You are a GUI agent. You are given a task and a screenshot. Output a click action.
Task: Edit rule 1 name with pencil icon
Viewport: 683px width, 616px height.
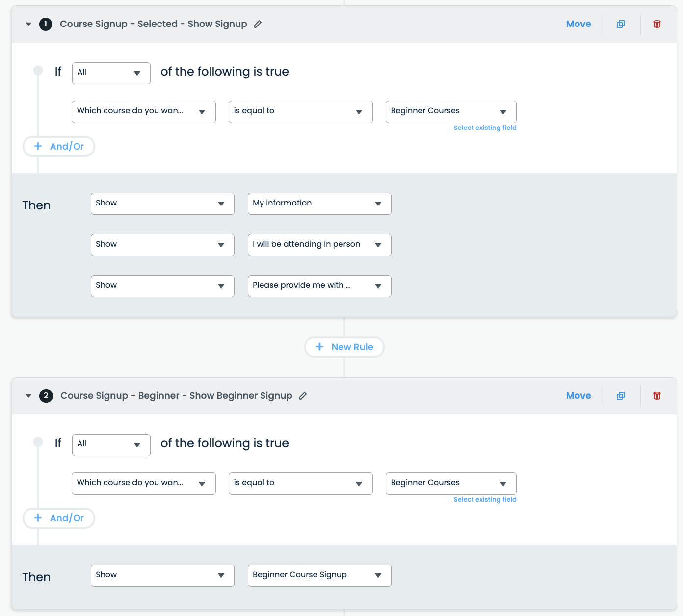pyautogui.click(x=258, y=24)
